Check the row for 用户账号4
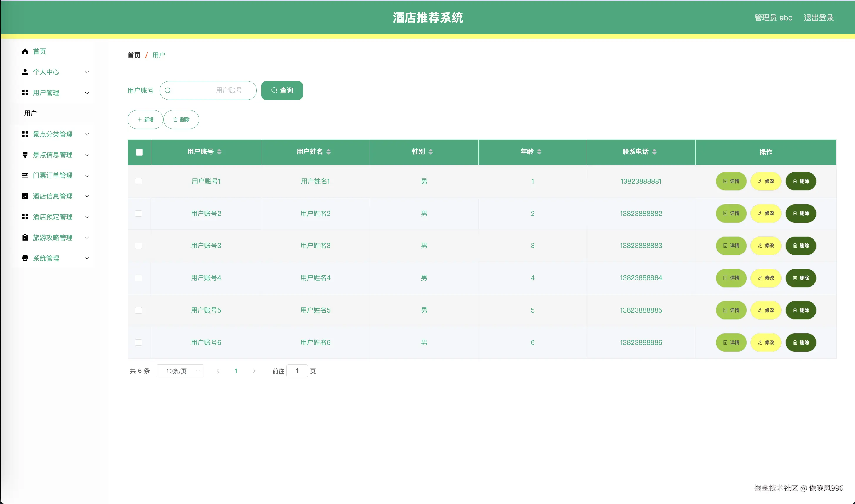This screenshot has height=504, width=855. click(139, 278)
